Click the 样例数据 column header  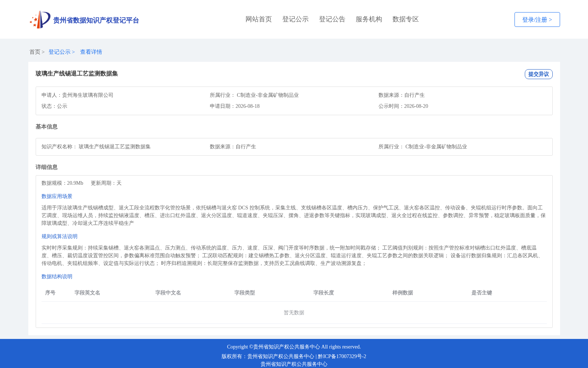click(403, 293)
